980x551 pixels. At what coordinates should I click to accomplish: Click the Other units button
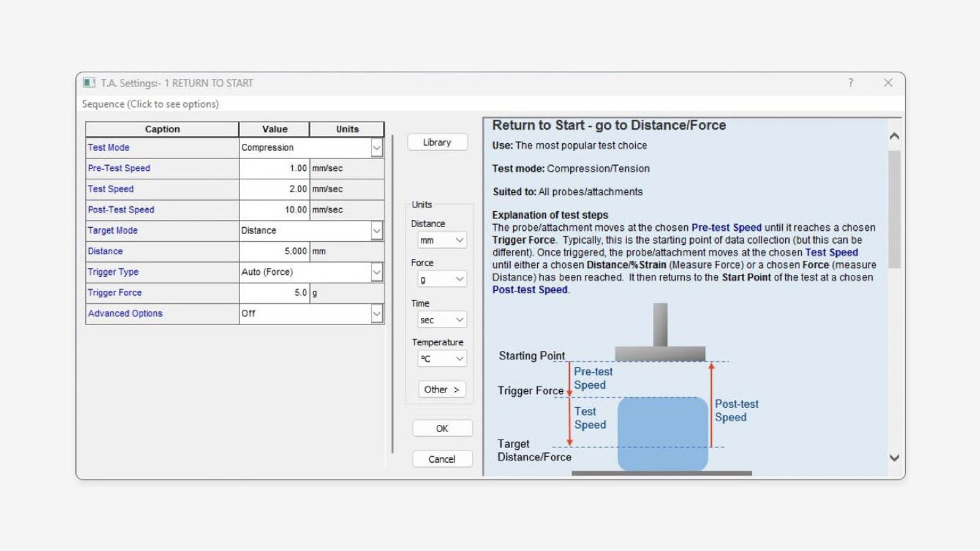[441, 389]
